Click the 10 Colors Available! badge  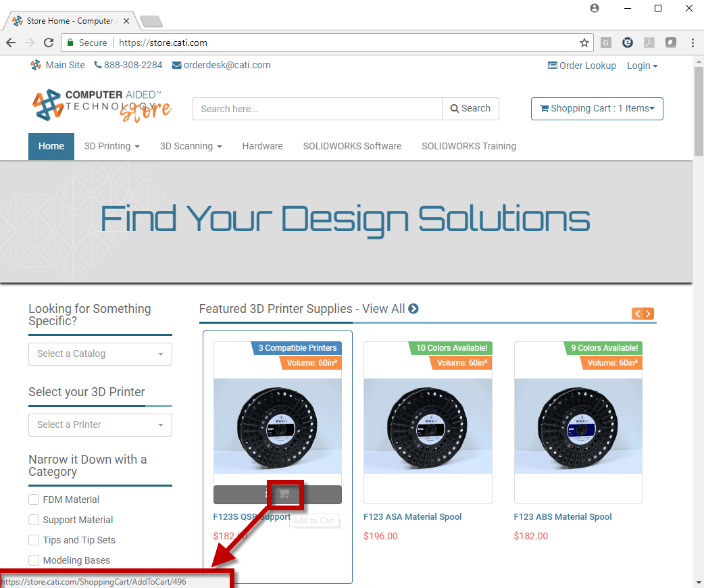(451, 348)
